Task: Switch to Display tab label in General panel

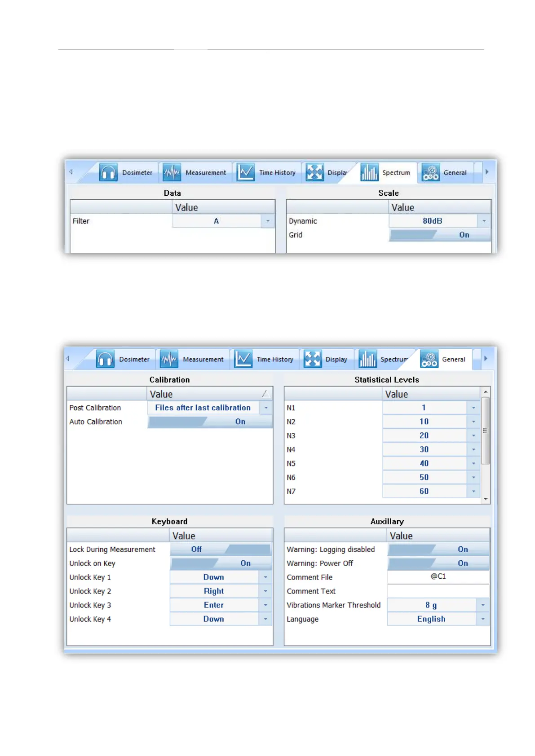Action: (336, 359)
